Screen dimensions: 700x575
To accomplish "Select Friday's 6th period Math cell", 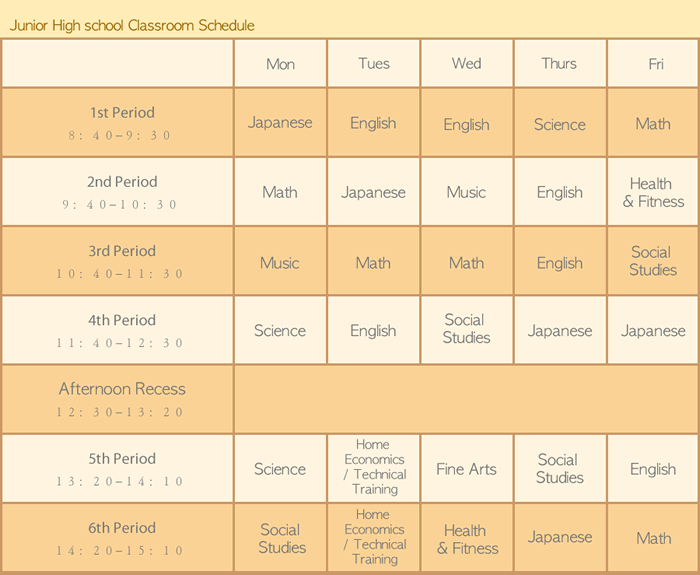I will pyautogui.click(x=653, y=538).
